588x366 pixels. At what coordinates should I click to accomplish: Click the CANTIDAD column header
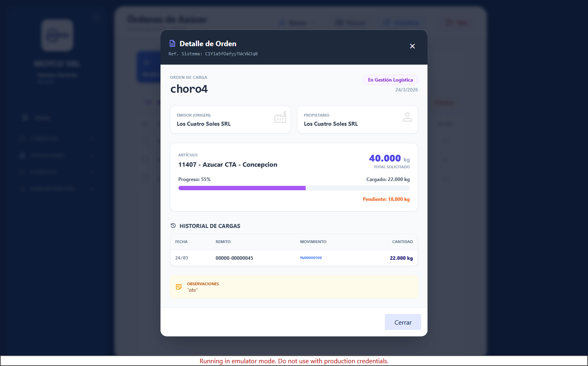coord(402,242)
